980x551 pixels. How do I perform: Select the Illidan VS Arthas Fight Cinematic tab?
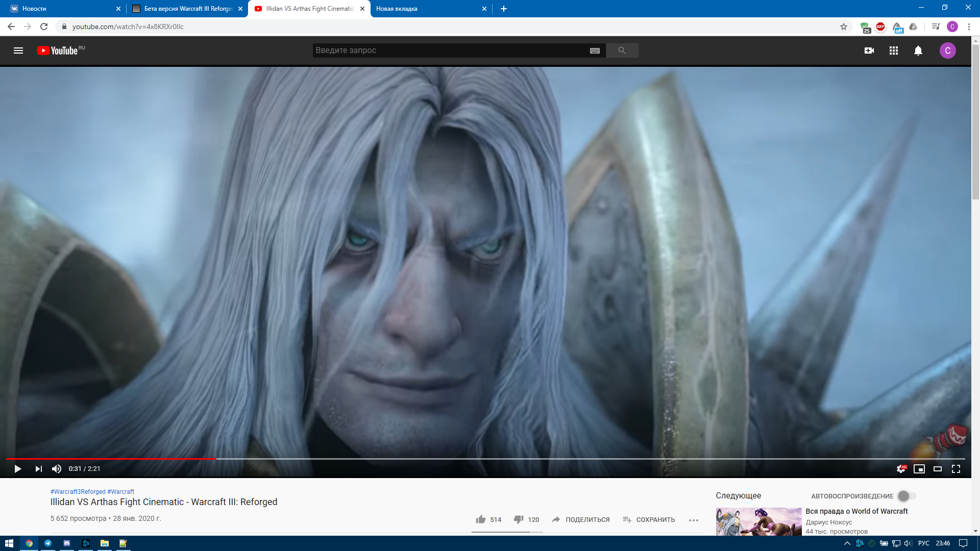309,9
